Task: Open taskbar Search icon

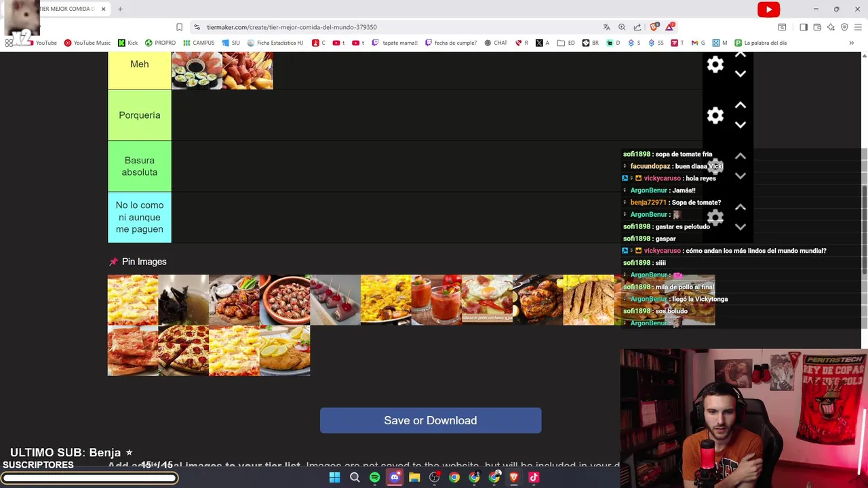Action: click(x=355, y=477)
